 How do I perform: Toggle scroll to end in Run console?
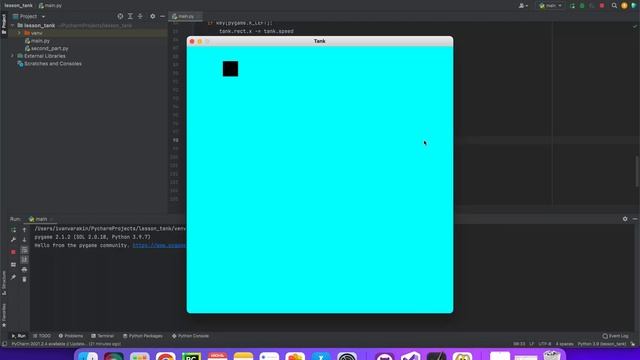pyautogui.click(x=24, y=260)
